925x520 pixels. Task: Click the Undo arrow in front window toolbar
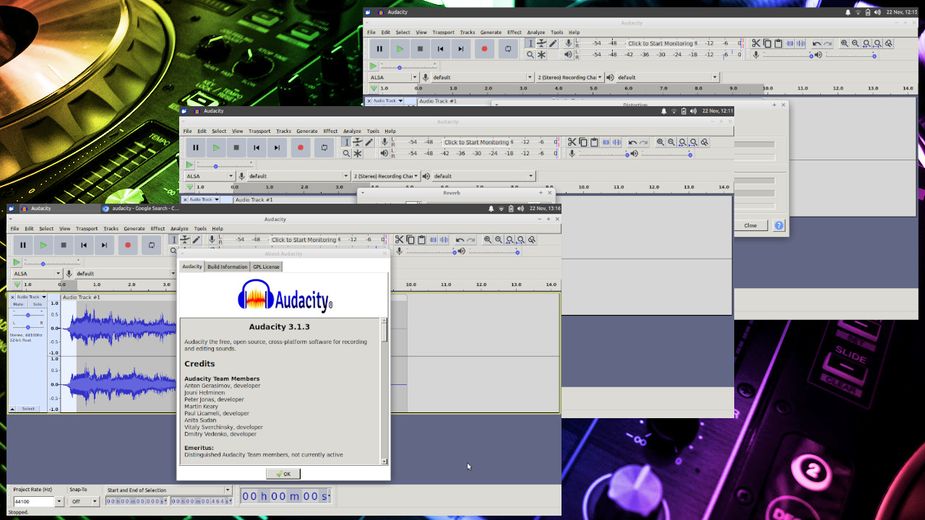click(459, 240)
